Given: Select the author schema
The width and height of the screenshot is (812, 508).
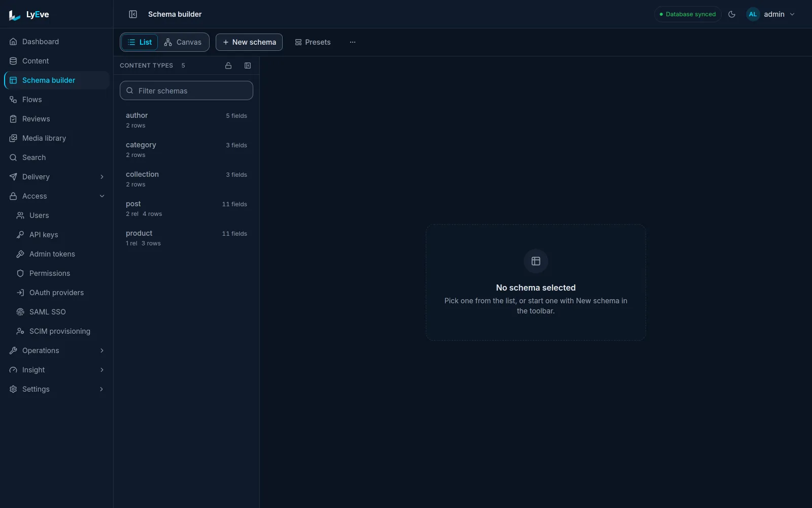Looking at the screenshot, I should tap(186, 120).
